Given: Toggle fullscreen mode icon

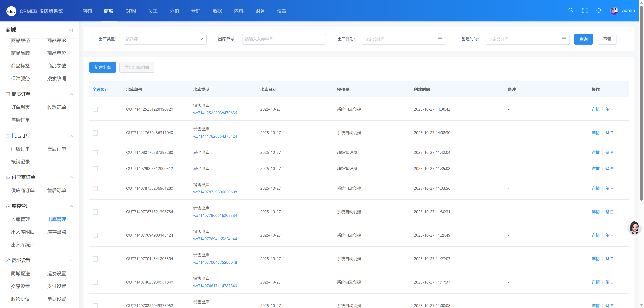Looking at the screenshot, I should pos(585,11).
